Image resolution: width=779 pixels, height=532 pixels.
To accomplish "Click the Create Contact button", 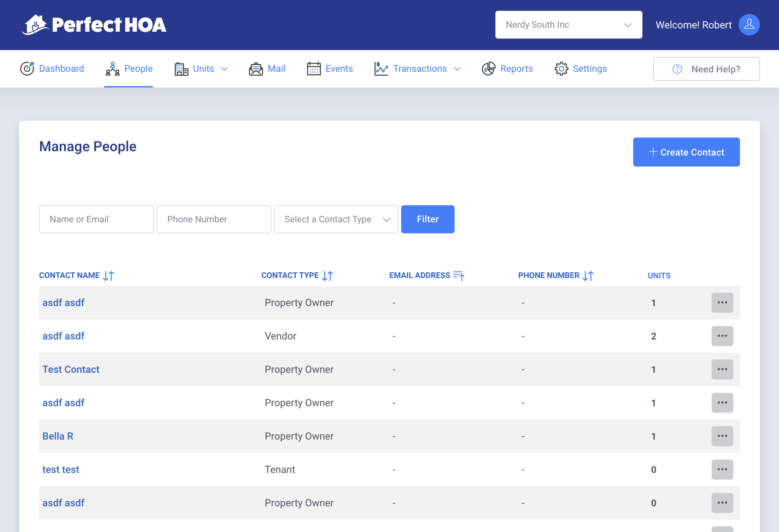I will pyautogui.click(x=686, y=152).
